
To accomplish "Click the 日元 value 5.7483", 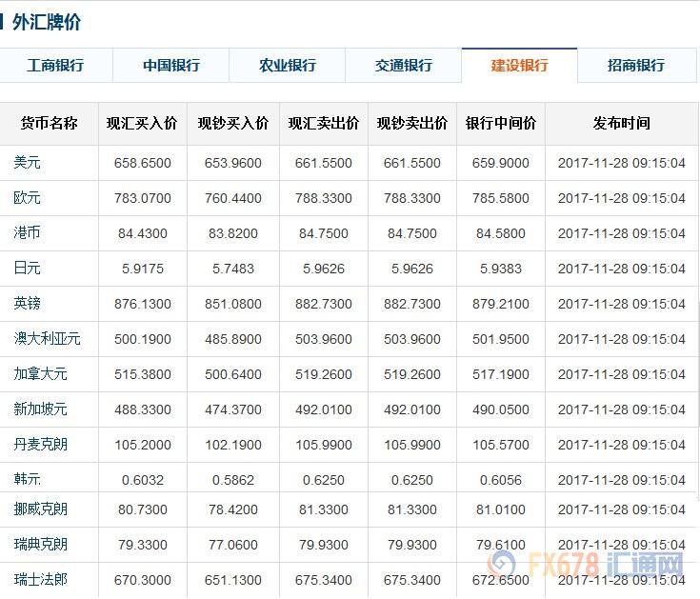I will point(233,269).
